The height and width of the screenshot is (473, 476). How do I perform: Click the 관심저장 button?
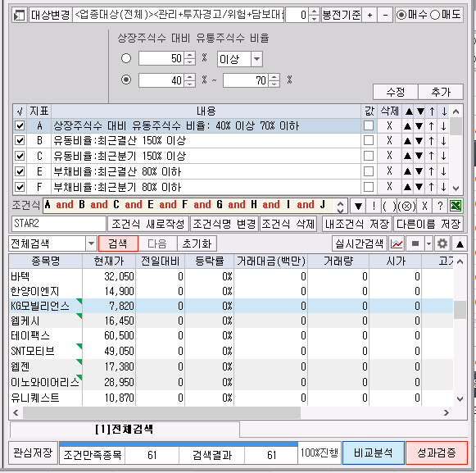tap(33, 453)
